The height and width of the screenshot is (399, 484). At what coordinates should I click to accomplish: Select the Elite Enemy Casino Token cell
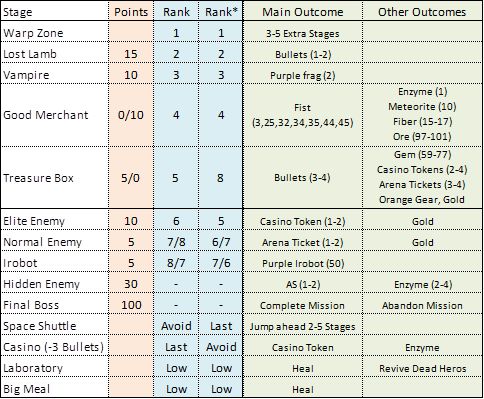point(303,220)
